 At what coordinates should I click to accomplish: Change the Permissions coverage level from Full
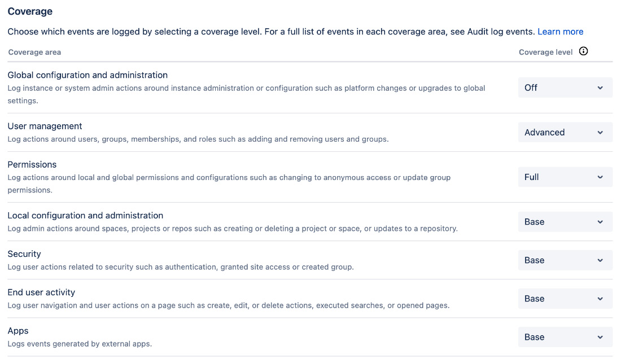pos(565,177)
